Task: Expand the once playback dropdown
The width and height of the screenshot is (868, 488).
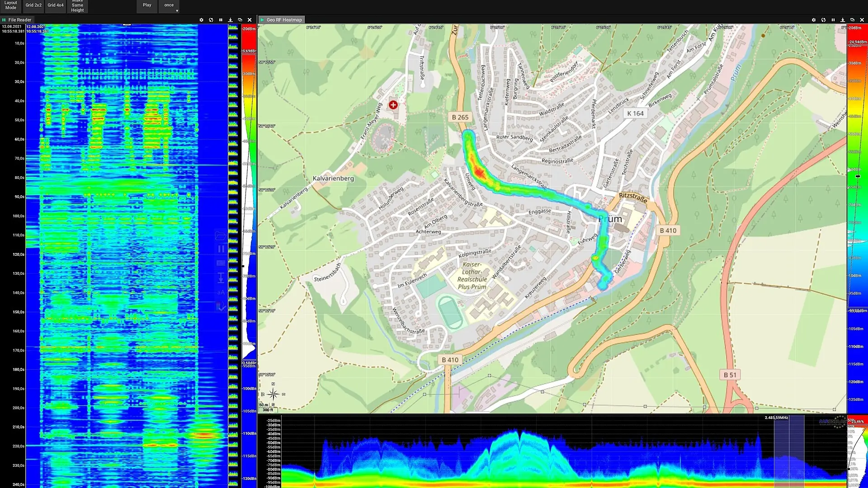Action: pos(169,5)
